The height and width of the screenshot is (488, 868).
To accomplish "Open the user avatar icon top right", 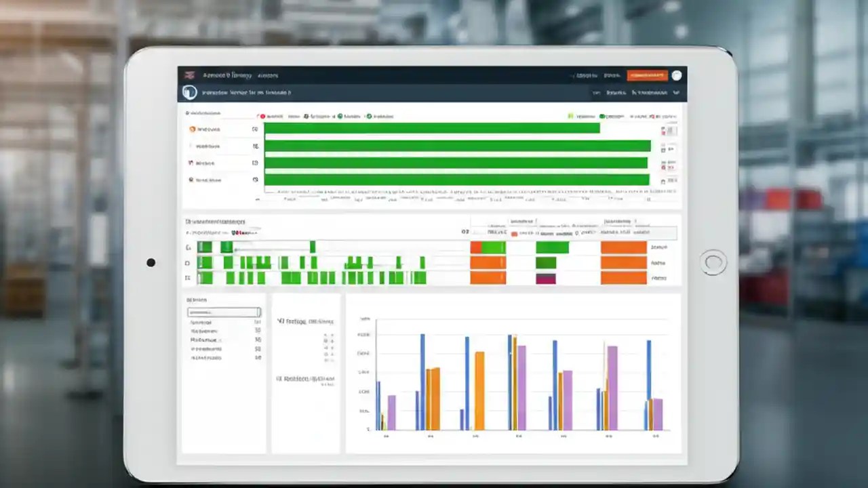I will pos(677,75).
